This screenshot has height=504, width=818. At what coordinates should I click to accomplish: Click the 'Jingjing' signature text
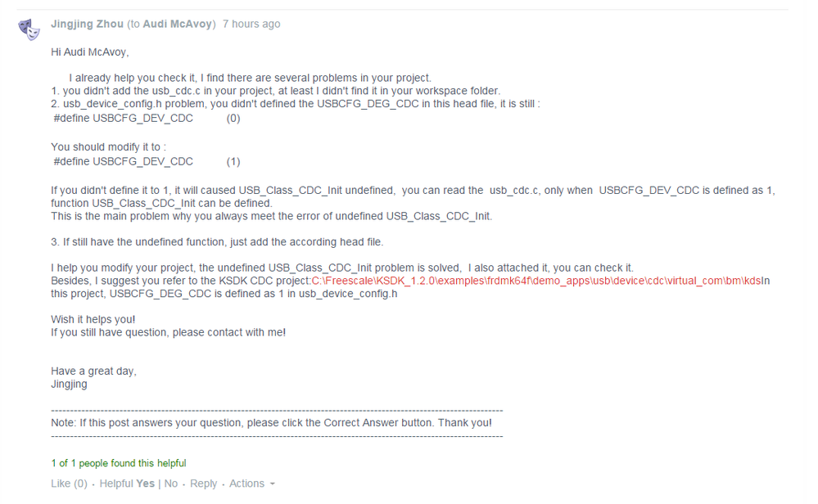click(x=69, y=385)
